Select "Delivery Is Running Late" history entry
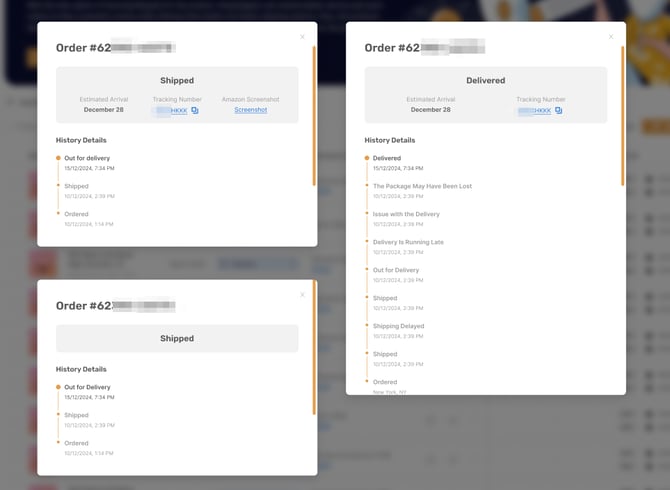The image size is (670, 490). click(408, 242)
